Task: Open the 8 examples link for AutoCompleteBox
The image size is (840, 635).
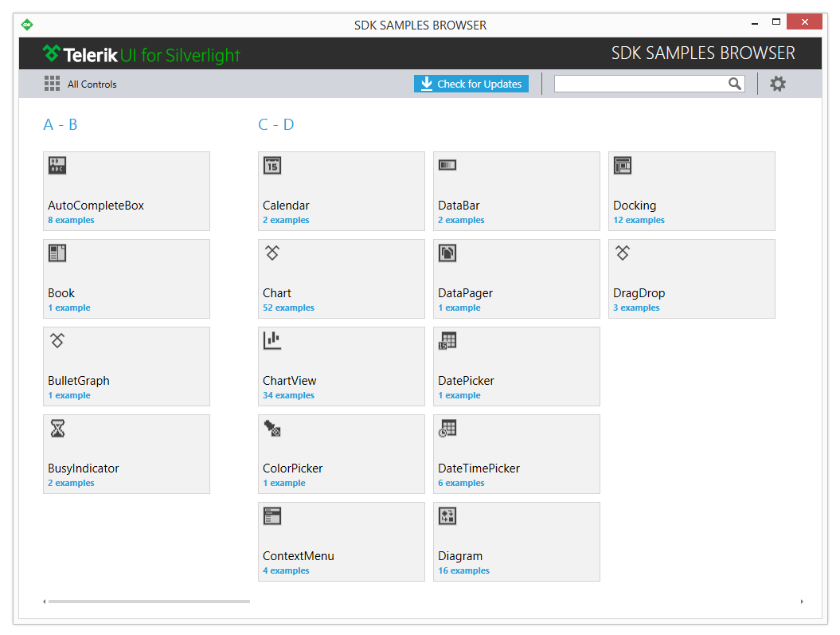Action: [71, 220]
